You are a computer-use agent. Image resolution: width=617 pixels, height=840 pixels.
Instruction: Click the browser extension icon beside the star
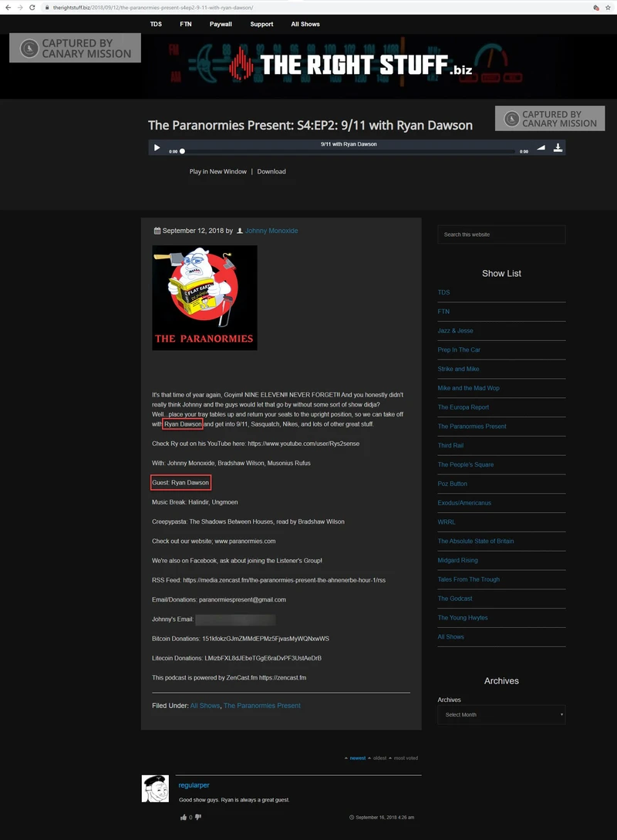(596, 8)
